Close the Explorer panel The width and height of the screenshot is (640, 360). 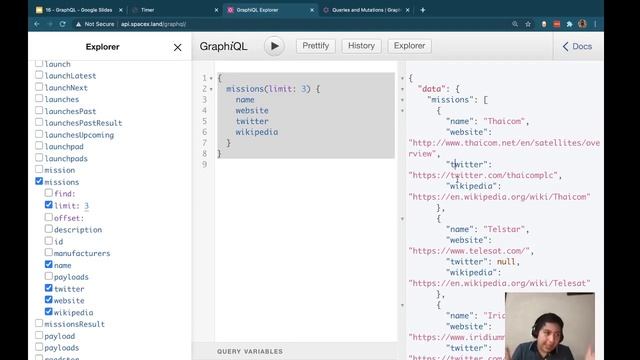pyautogui.click(x=178, y=47)
